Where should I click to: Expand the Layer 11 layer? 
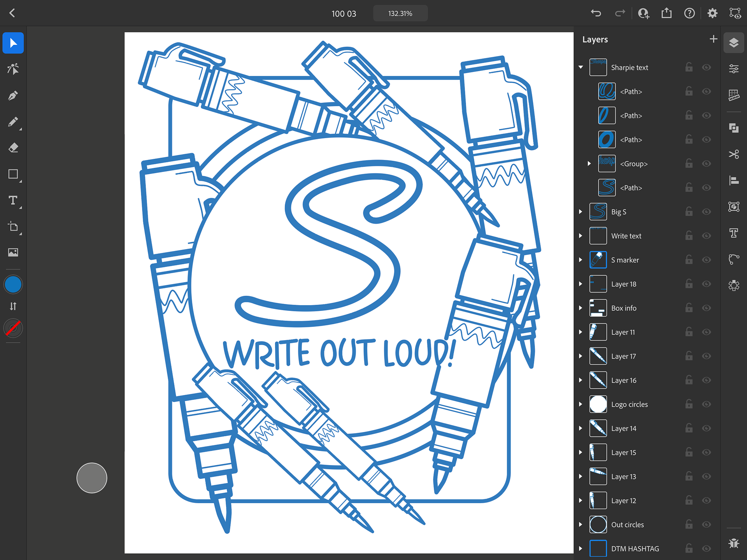coord(581,332)
